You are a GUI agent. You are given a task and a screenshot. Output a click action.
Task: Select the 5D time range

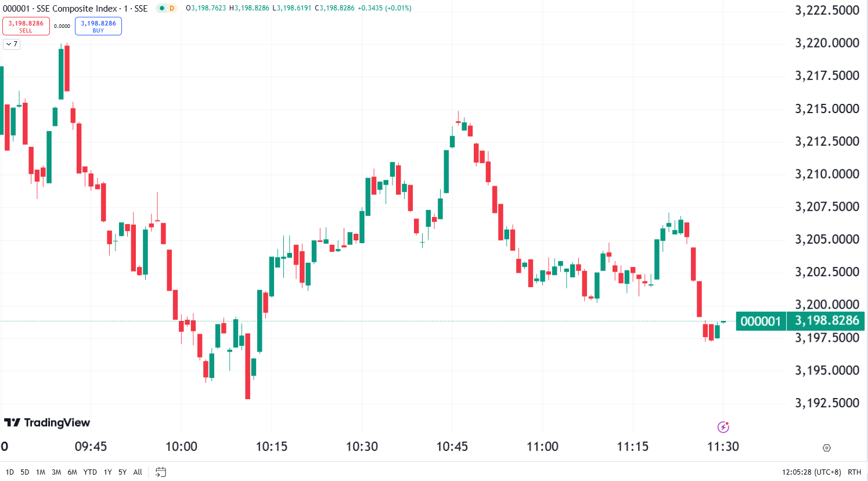click(x=25, y=472)
